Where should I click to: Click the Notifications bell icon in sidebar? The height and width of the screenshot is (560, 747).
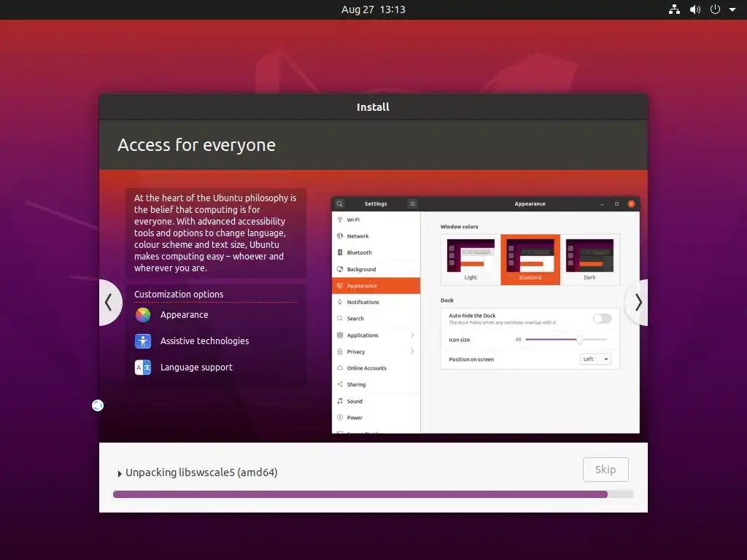[x=340, y=303]
